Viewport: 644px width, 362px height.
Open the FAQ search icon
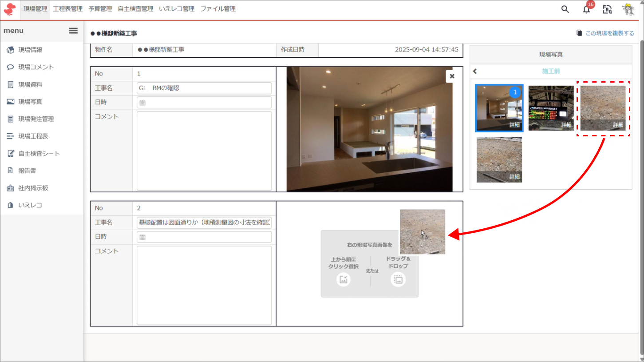pyautogui.click(x=607, y=9)
